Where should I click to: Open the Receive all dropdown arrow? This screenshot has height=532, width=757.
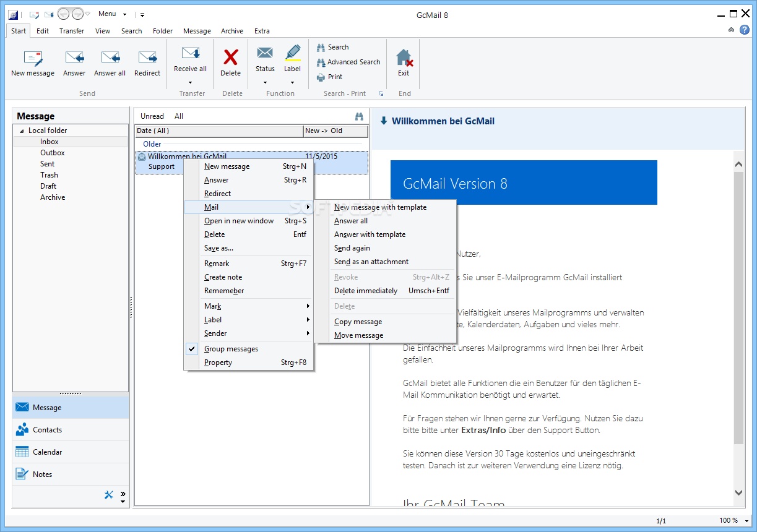[190, 82]
